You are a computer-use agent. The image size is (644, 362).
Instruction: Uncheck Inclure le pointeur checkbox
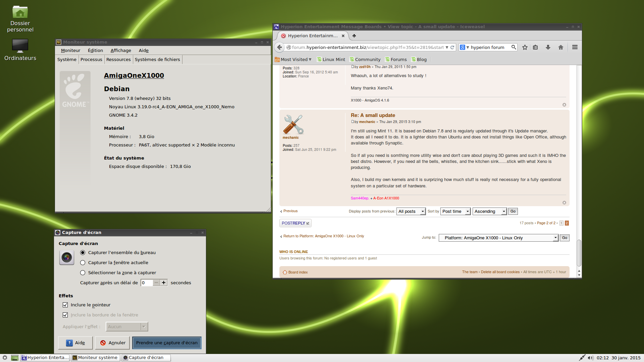(x=65, y=305)
